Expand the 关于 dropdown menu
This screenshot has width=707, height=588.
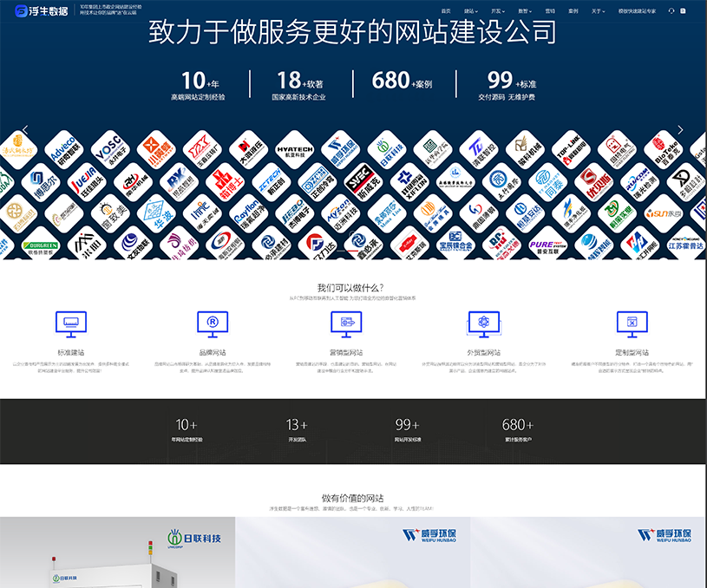(598, 11)
